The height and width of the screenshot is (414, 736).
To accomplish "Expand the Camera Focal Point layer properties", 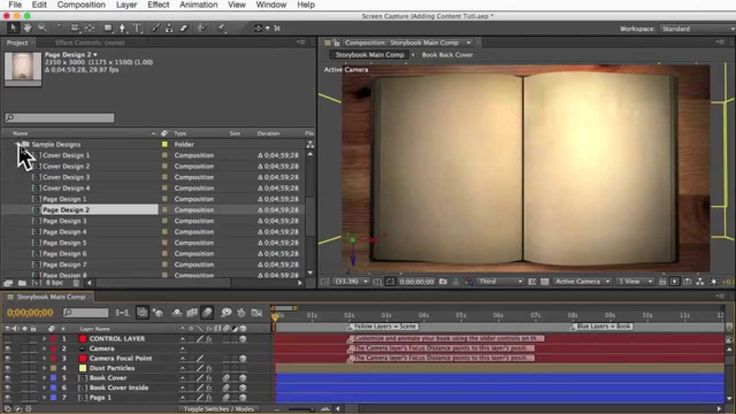I will (44, 359).
